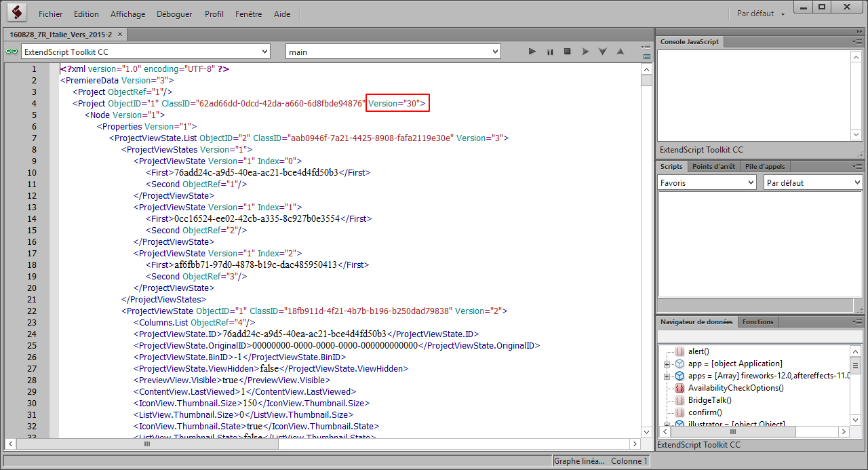Switch to the Pile d'appels tab

765,166
